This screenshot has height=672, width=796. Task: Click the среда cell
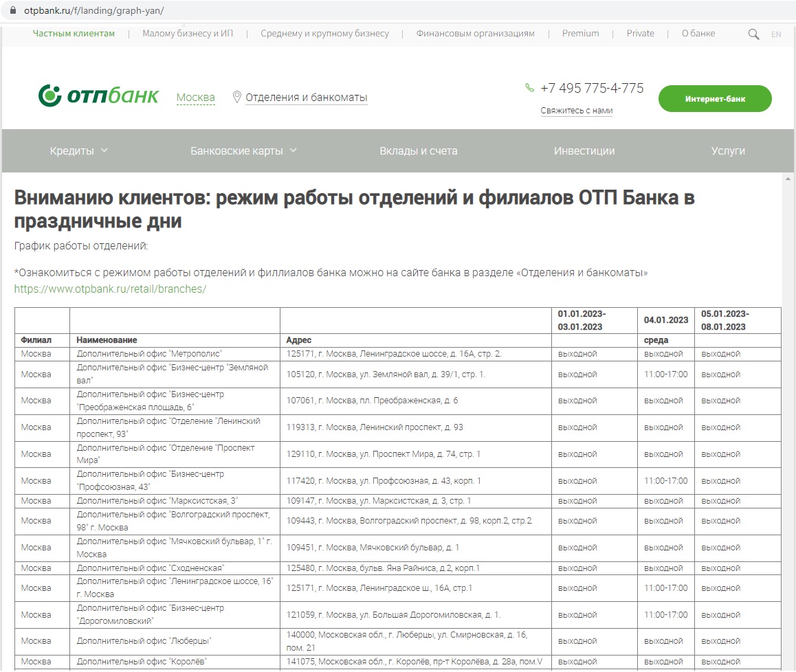(x=656, y=340)
